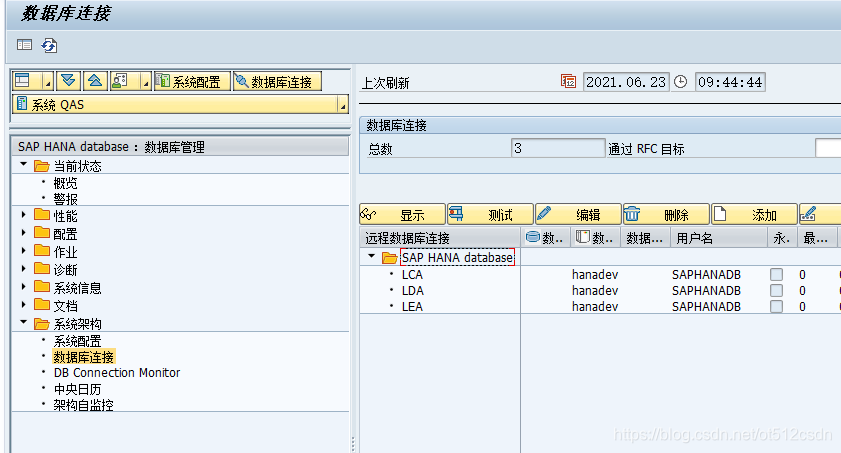841x453 pixels.
Task: Click the calendar icon beside refresh date
Action: pos(568,81)
